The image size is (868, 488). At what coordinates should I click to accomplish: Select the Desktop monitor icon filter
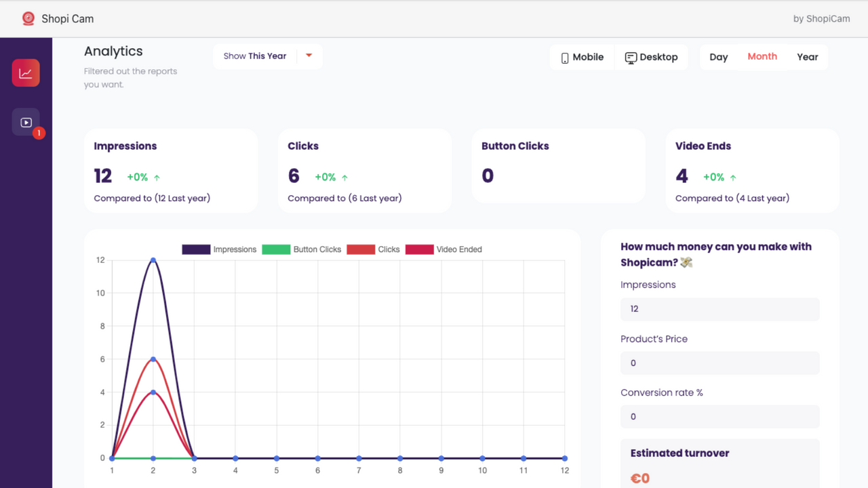[x=631, y=57]
